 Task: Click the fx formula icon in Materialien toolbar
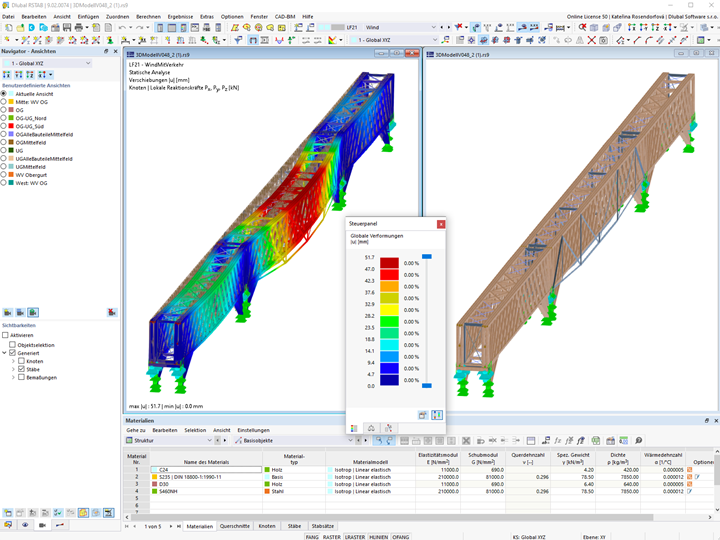coord(557,441)
